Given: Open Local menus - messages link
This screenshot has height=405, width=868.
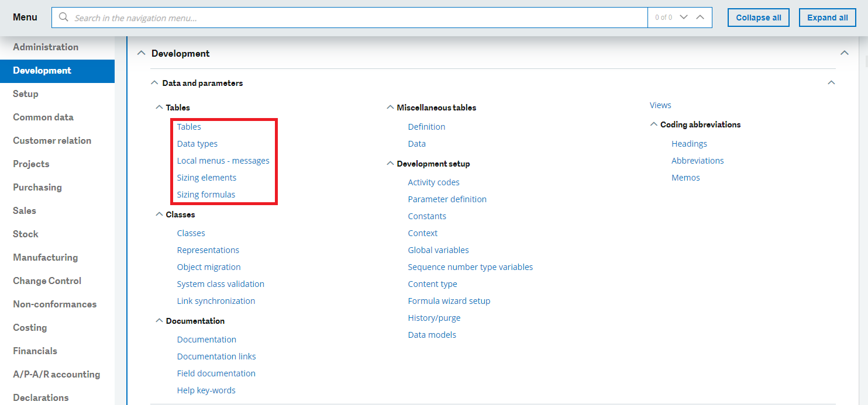Looking at the screenshot, I should point(223,161).
